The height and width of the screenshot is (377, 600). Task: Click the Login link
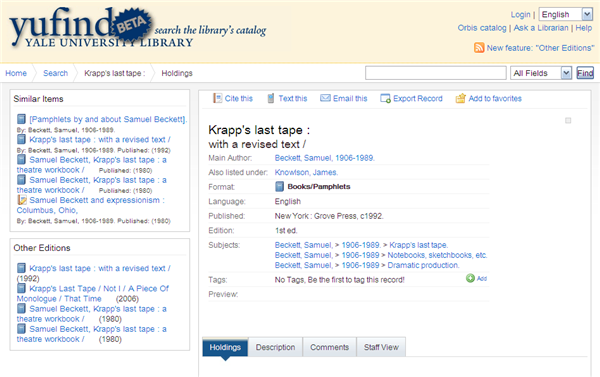[x=520, y=15]
